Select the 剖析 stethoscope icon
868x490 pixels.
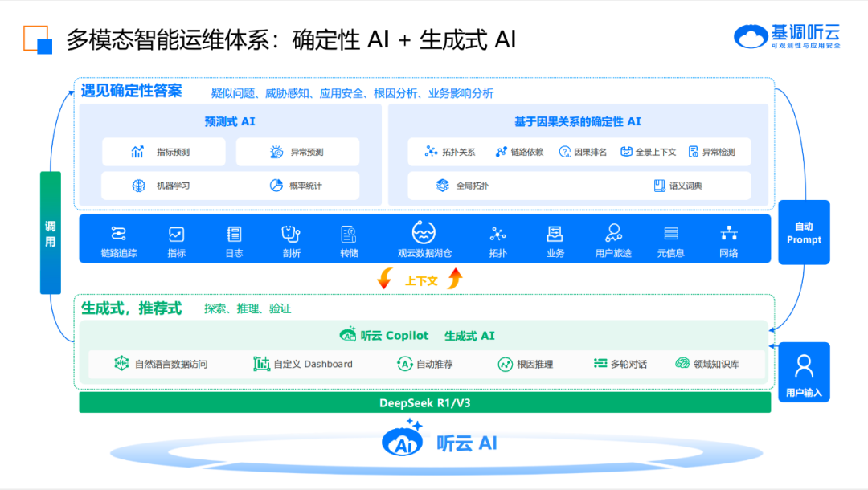pos(291,234)
